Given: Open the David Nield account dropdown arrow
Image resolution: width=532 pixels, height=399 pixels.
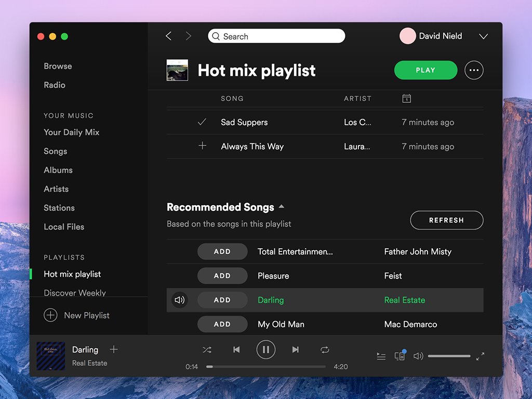Looking at the screenshot, I should (x=483, y=36).
